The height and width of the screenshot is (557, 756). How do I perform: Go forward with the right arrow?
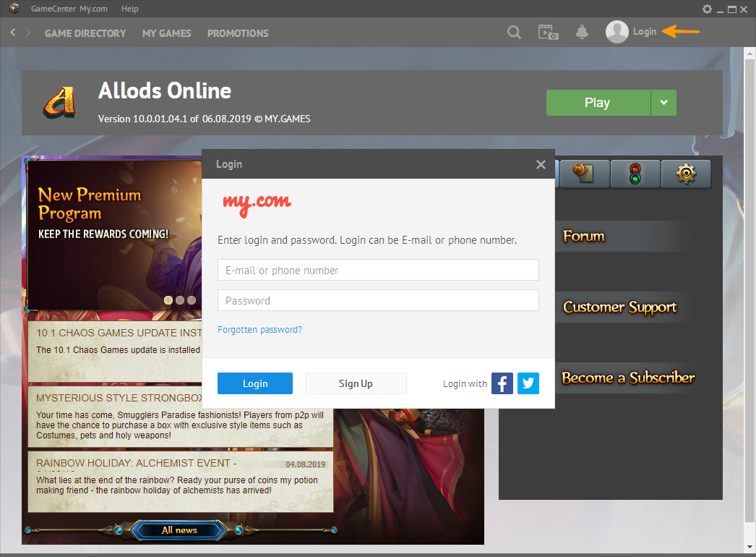(x=28, y=33)
